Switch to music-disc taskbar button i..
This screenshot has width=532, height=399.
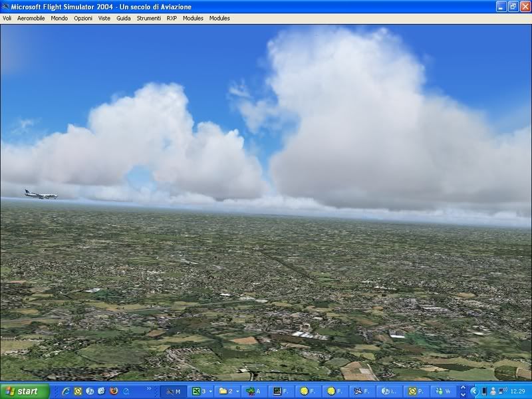(389, 392)
